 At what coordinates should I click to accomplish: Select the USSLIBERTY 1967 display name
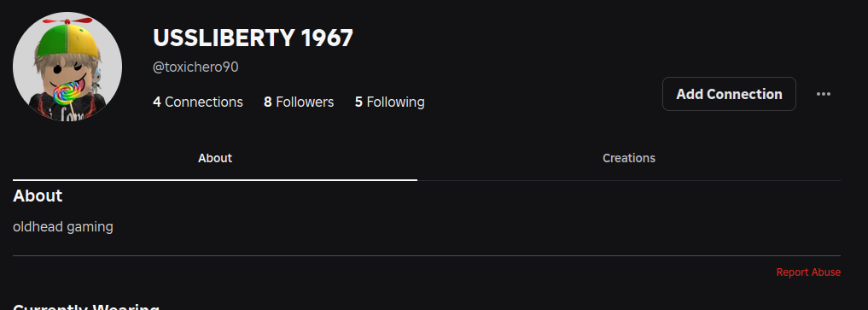[x=253, y=38]
